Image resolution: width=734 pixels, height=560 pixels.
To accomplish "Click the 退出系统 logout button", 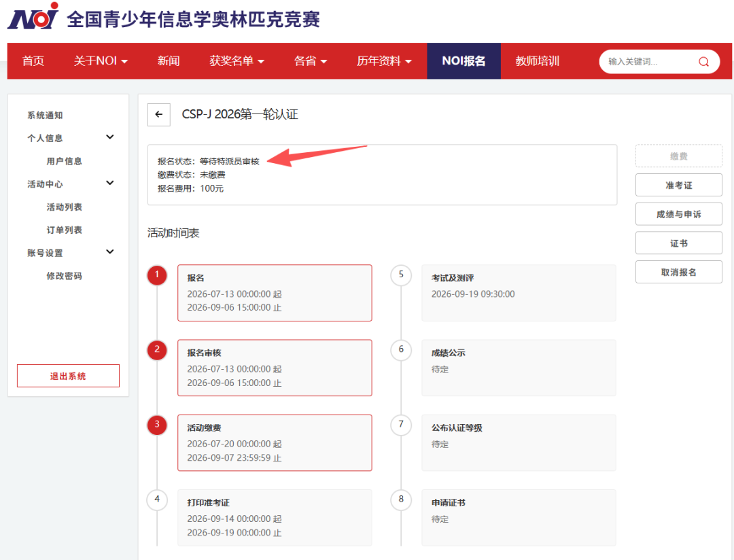I will point(69,376).
